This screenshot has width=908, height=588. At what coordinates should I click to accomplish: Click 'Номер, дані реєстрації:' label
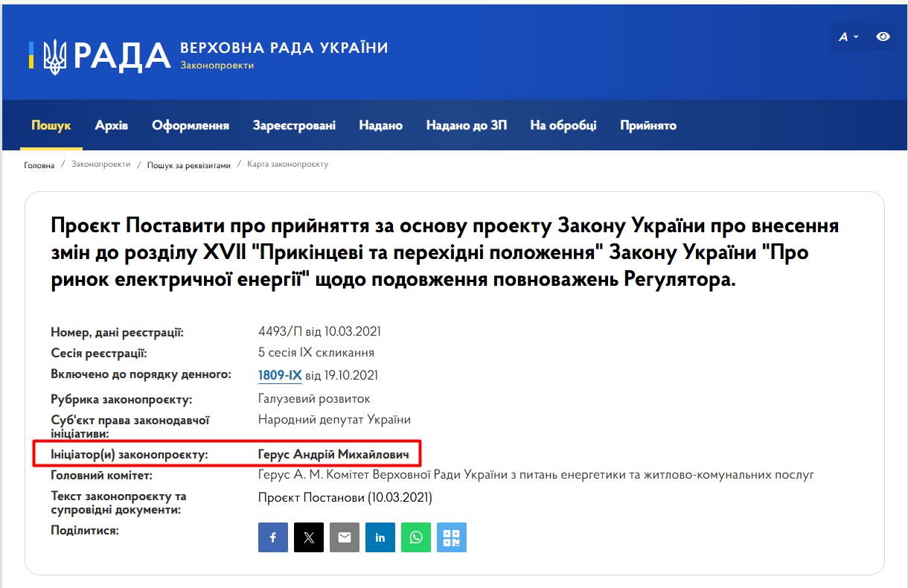coord(117,332)
